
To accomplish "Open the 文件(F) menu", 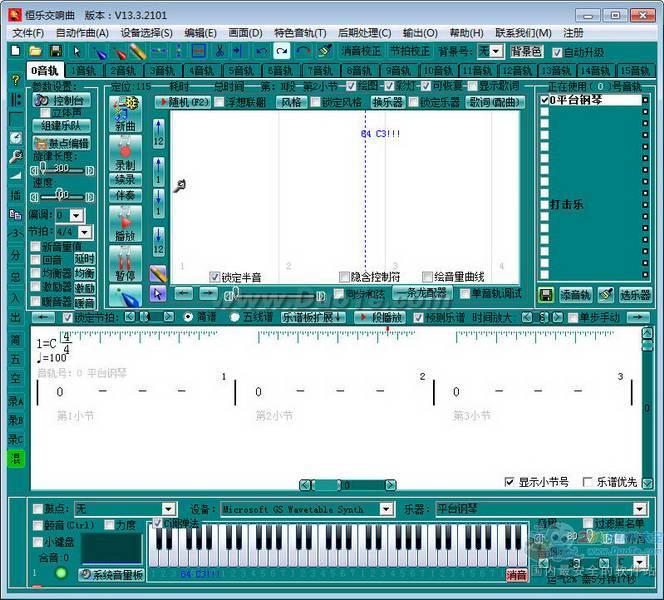I will tap(28, 33).
